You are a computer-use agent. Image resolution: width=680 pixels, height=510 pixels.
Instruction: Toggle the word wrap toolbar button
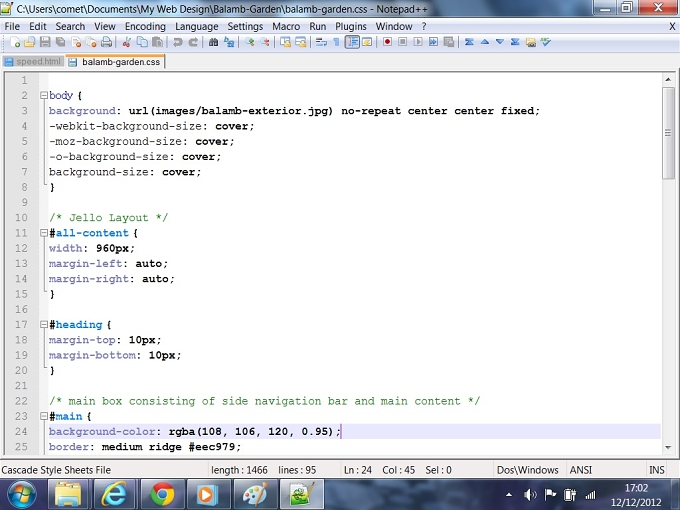pos(321,42)
